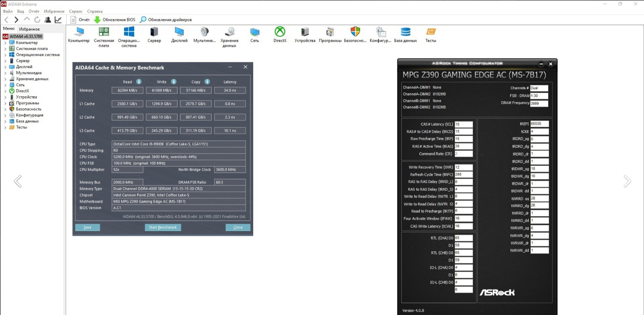Viewport: 644px width, 315px height.
Task: Click the info icon next to Write
Action: [x=173, y=82]
